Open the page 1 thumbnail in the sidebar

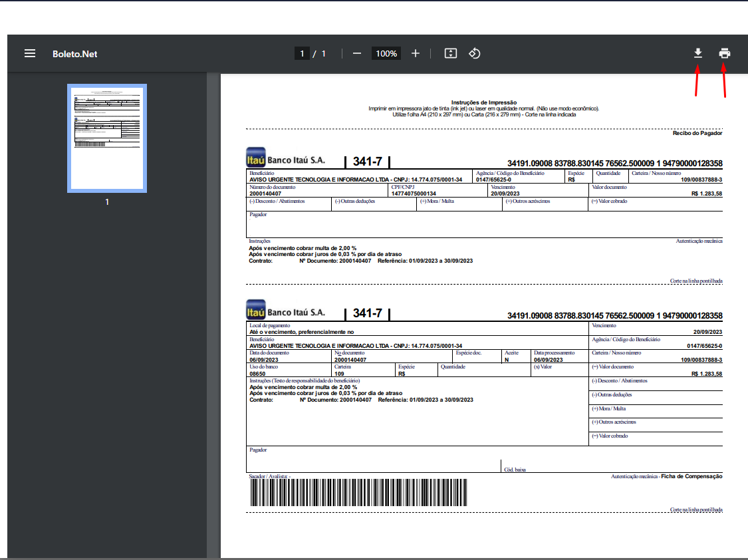[107, 138]
